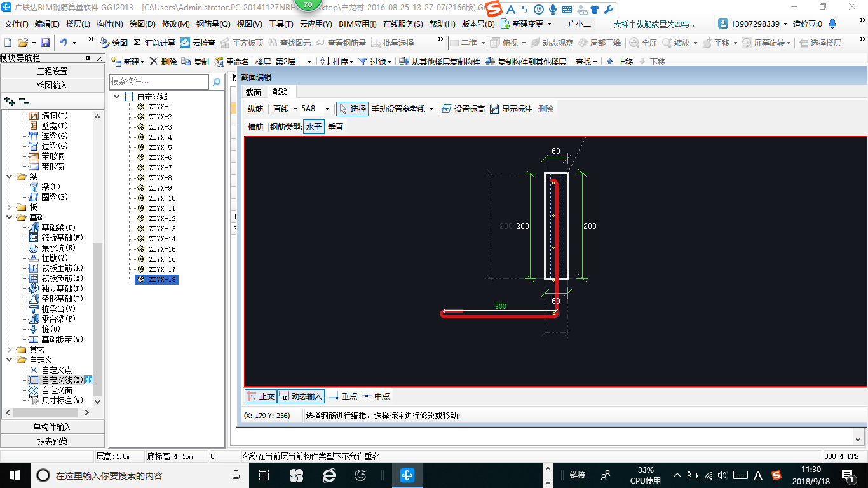Open a project with the folder icon
Viewport: 868px width, 488px height.
pos(22,43)
